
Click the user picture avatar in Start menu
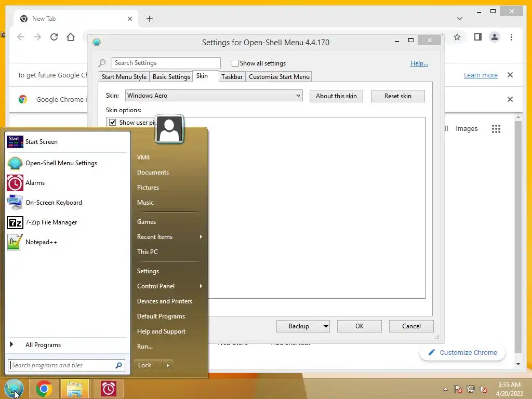pyautogui.click(x=169, y=129)
